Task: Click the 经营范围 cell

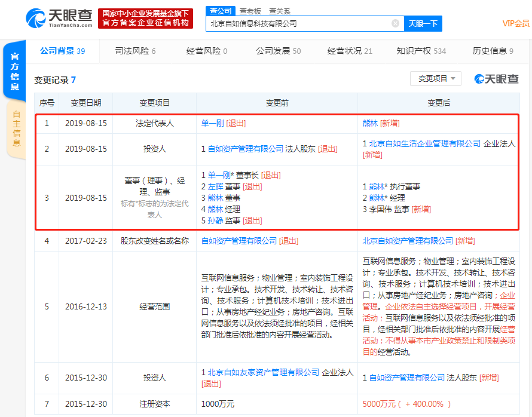Action: (x=154, y=306)
